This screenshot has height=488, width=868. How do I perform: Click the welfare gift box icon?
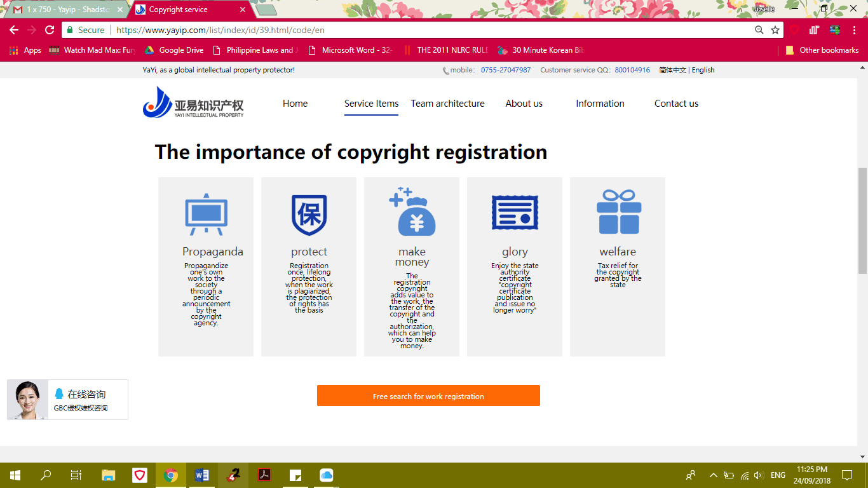coord(618,212)
